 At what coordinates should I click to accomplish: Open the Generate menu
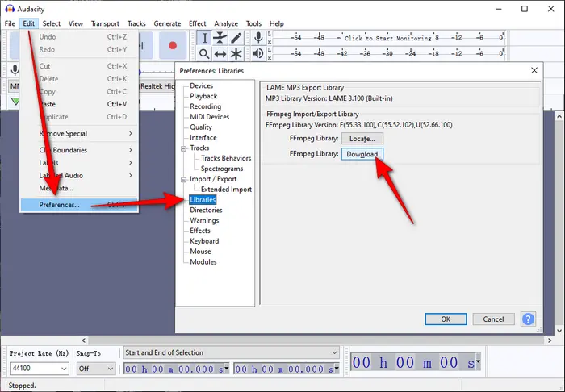tap(167, 23)
